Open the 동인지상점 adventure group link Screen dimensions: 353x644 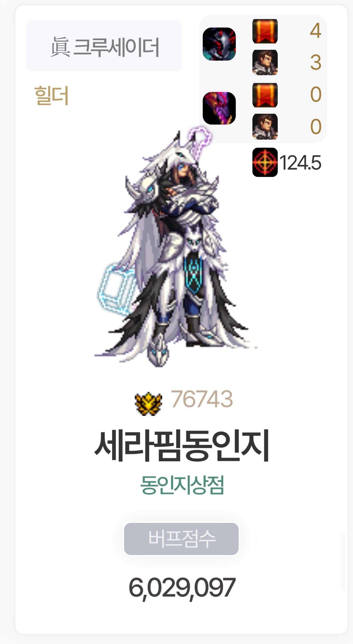tap(182, 485)
